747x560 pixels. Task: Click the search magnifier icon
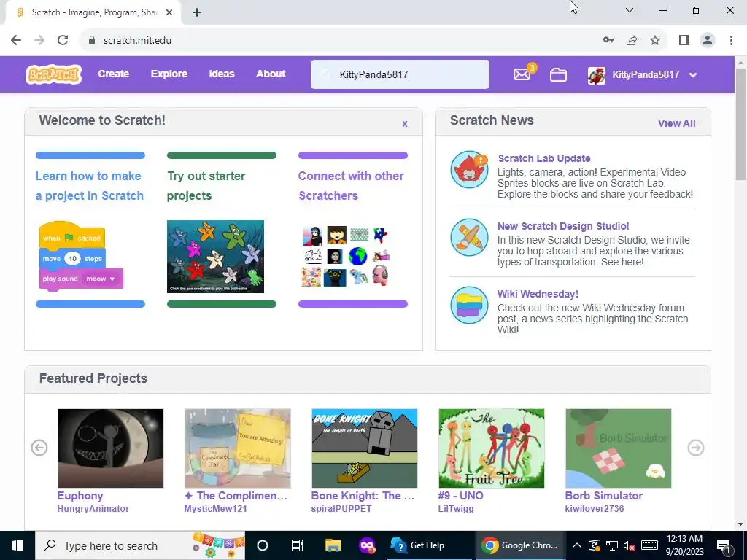[325, 74]
